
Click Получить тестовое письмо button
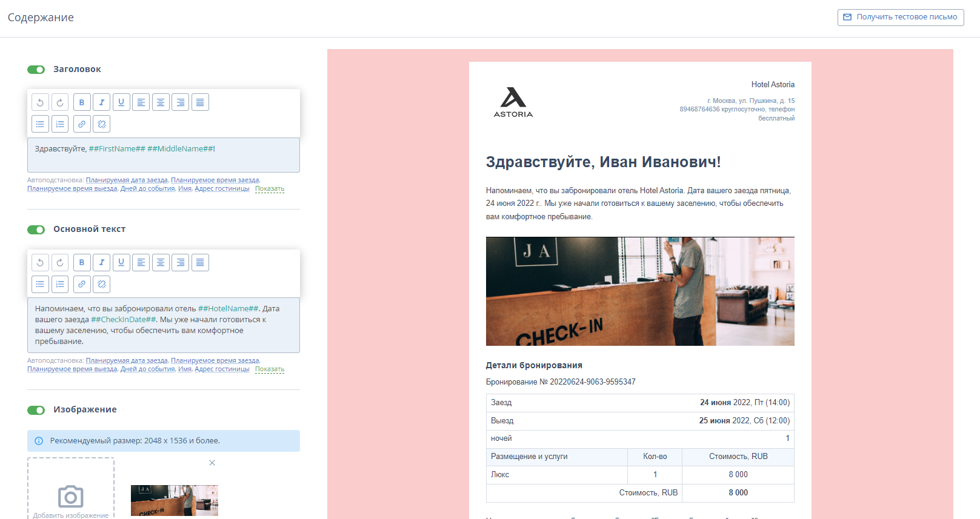point(901,17)
